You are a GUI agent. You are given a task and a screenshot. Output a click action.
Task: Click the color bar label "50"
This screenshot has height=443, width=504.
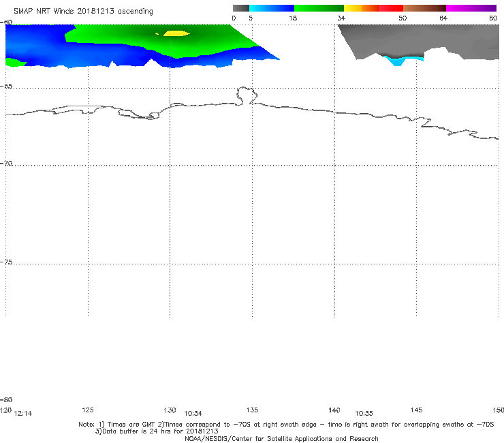tap(403, 18)
